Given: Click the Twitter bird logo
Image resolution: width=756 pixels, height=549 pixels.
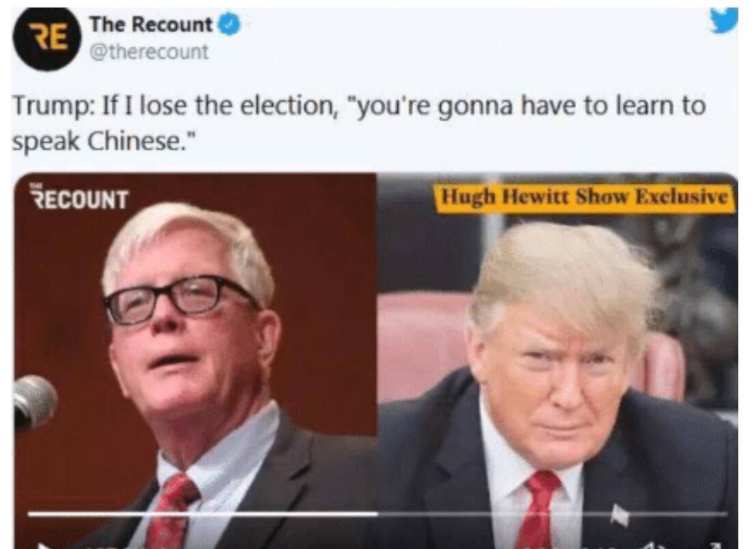Looking at the screenshot, I should (x=724, y=20).
